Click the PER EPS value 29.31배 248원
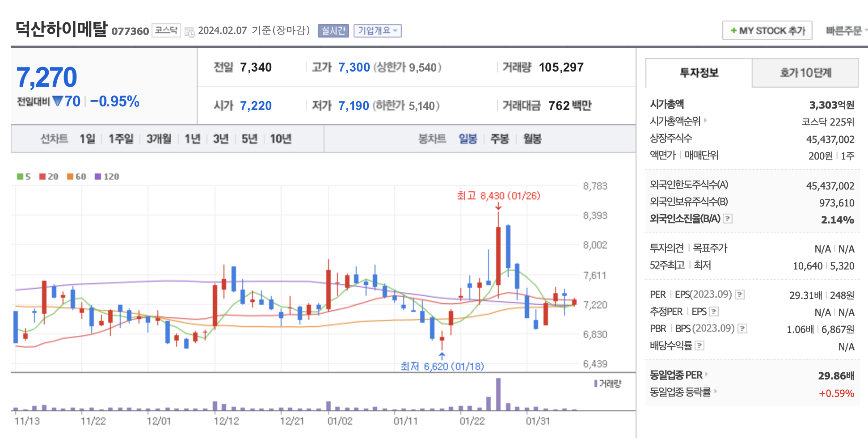 [x=822, y=295]
